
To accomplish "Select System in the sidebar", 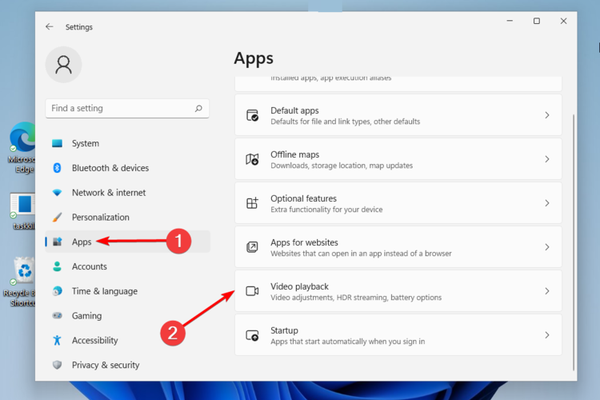I will click(85, 143).
